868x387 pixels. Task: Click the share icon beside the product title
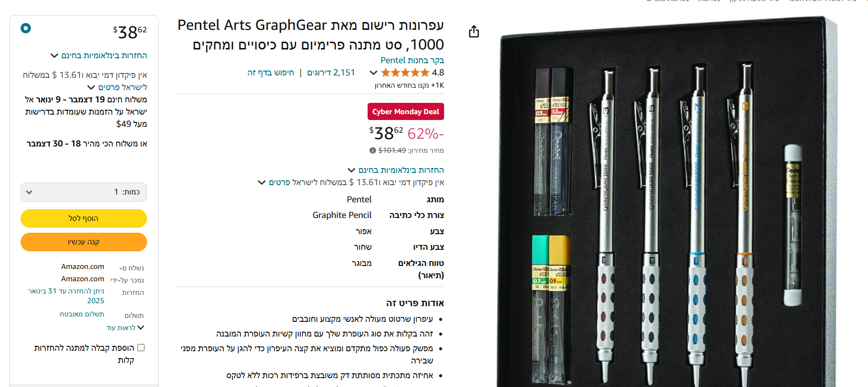pos(473,32)
